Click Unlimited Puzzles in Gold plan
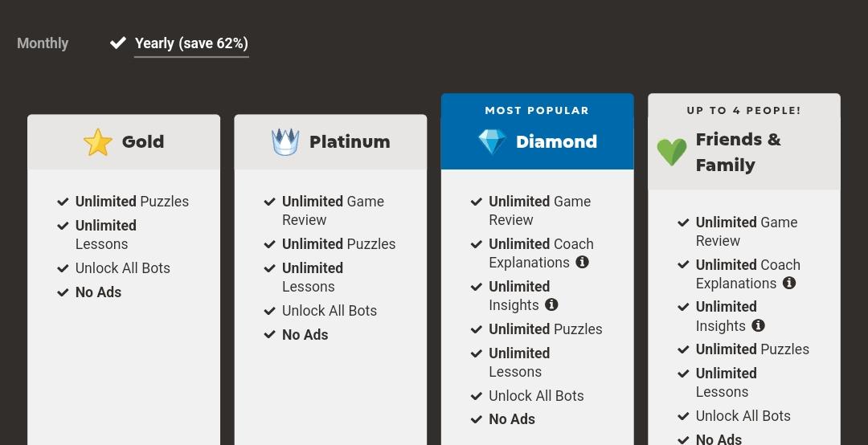868x445 pixels. 132,202
